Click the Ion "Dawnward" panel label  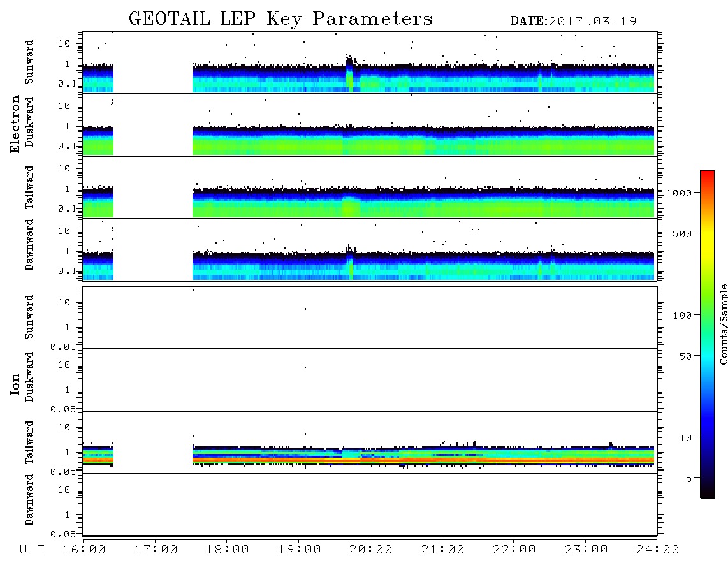click(x=29, y=500)
